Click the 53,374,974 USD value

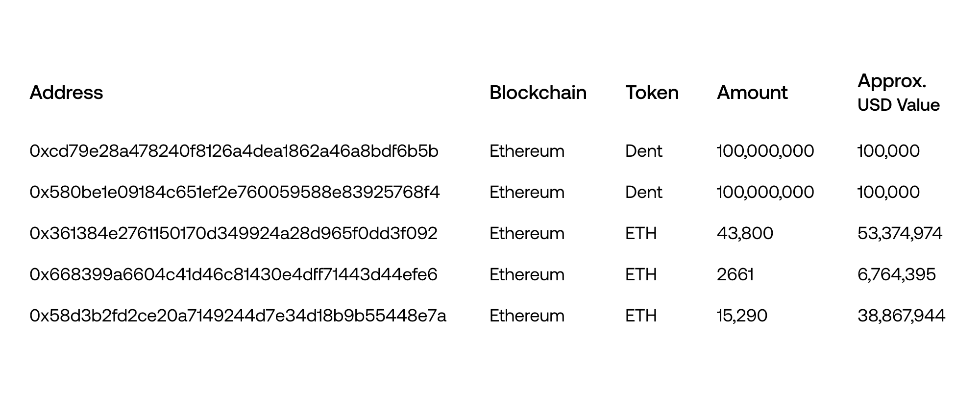(900, 233)
